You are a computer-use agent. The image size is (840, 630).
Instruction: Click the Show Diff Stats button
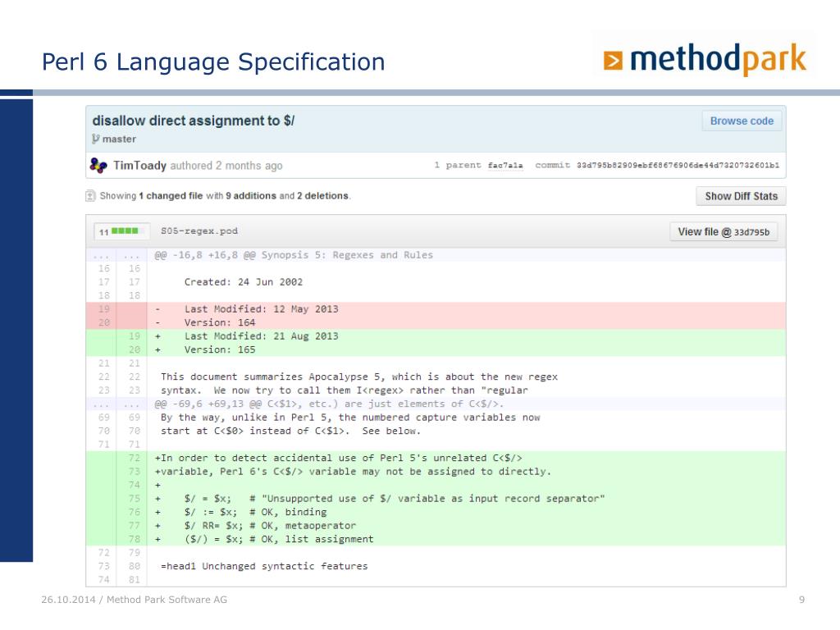tap(741, 196)
